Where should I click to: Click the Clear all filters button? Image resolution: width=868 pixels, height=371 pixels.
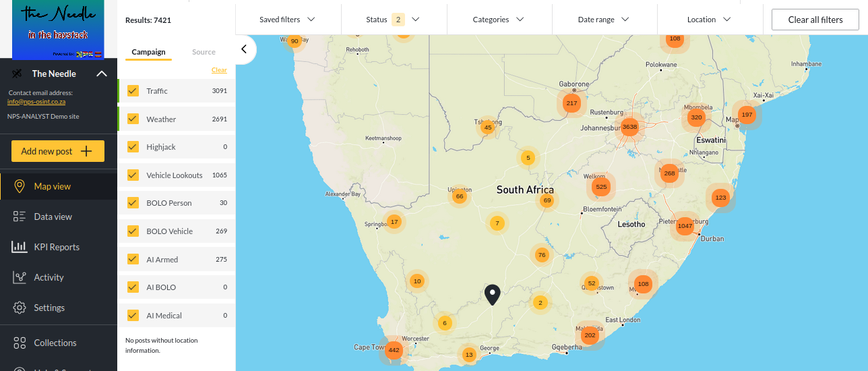click(x=815, y=20)
